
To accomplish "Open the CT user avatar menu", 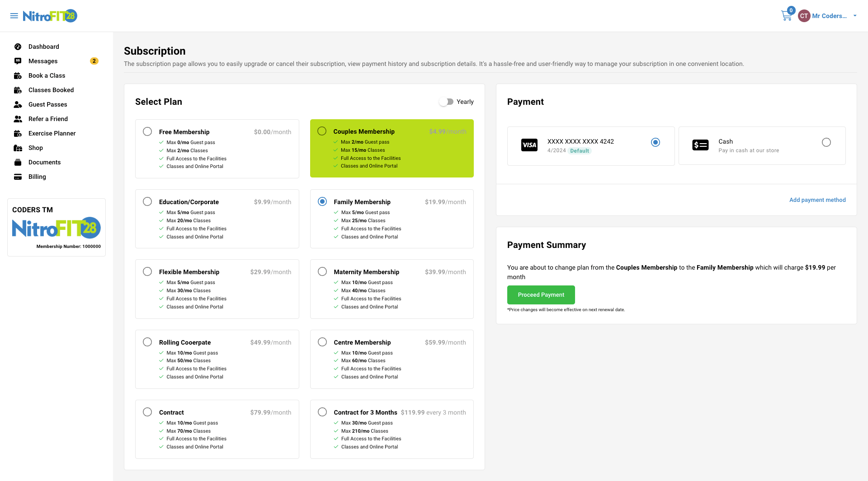I will coord(804,16).
